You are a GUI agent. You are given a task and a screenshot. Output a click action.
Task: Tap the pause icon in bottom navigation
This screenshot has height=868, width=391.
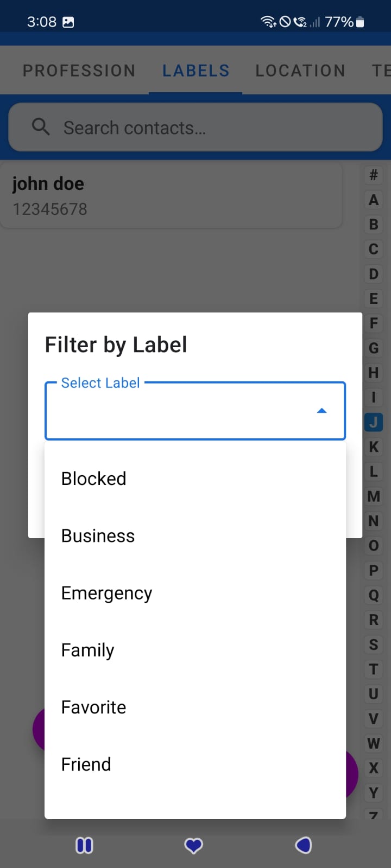(84, 845)
